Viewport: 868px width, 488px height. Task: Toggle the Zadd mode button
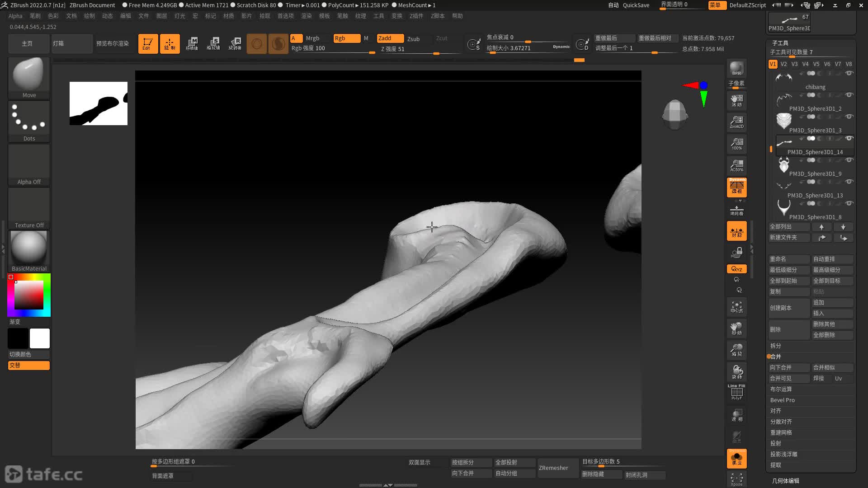(x=390, y=38)
